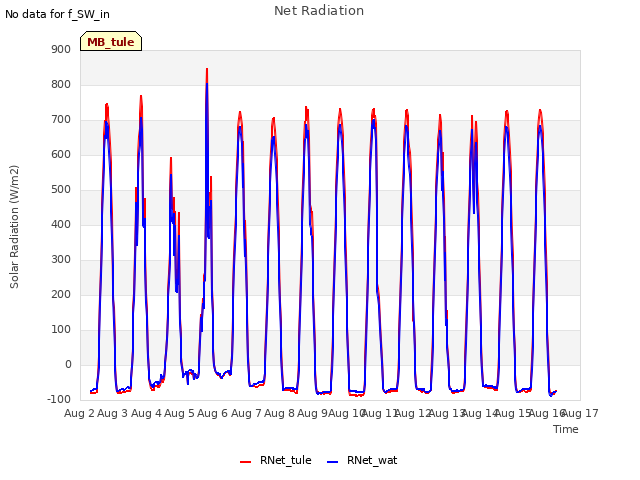The width and height of the screenshot is (640, 480).
Task: Click the 300 y-axis tick label
Action: point(61,260)
